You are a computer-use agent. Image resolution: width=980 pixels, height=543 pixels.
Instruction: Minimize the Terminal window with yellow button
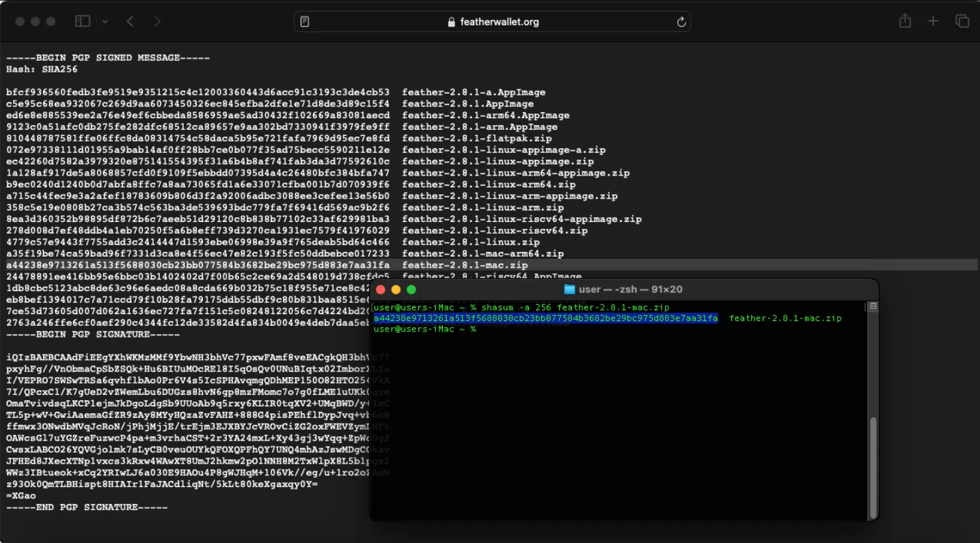coord(396,290)
